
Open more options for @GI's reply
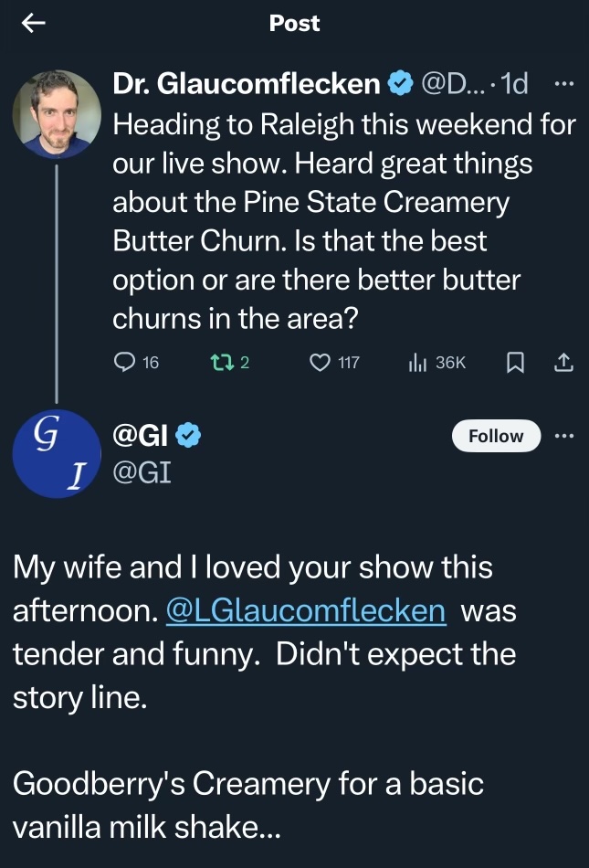(565, 436)
